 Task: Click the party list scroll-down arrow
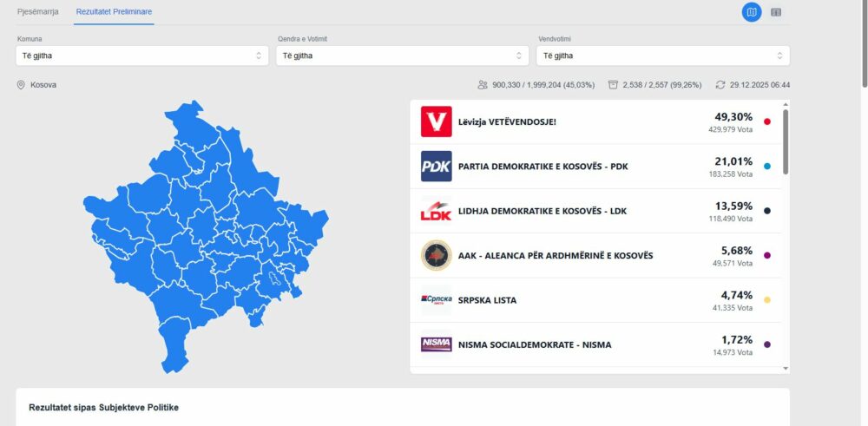coord(786,369)
